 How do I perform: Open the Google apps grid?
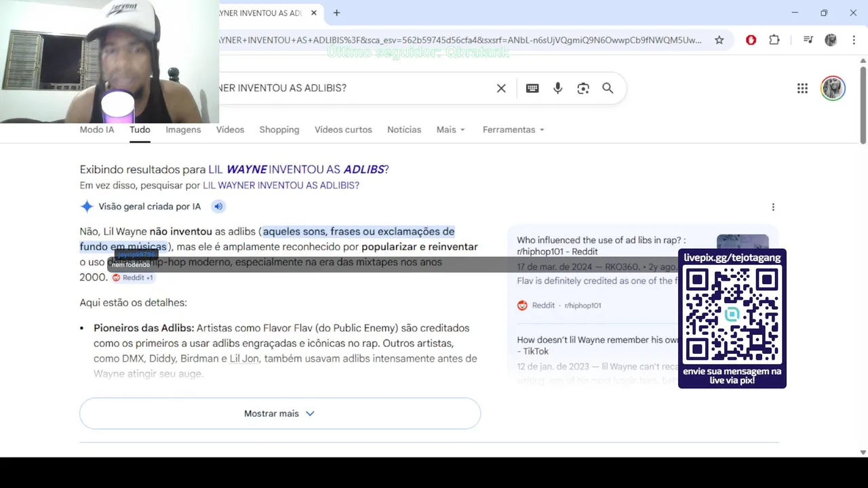802,88
